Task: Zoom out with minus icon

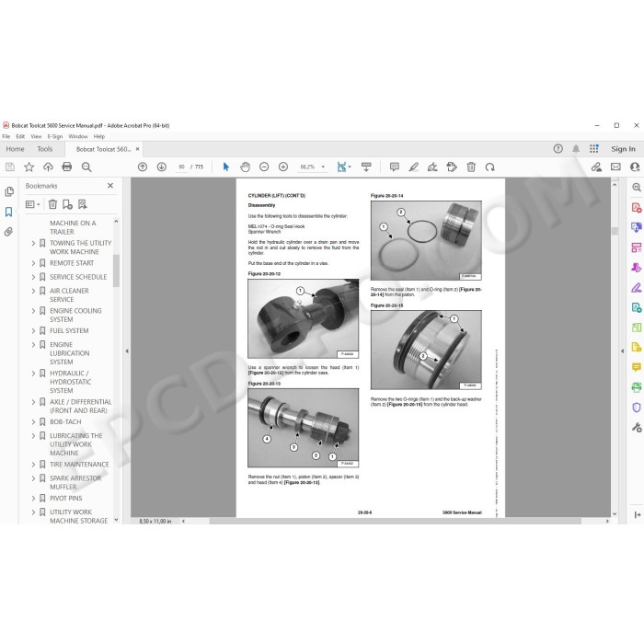Action: (264, 167)
